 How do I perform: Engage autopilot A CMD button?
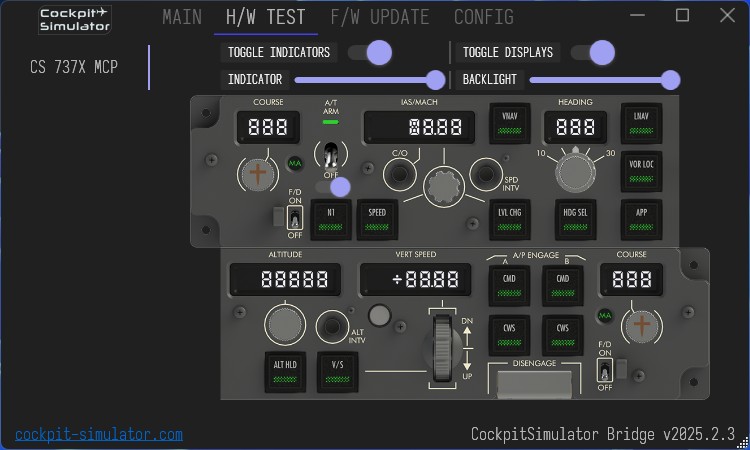click(509, 285)
